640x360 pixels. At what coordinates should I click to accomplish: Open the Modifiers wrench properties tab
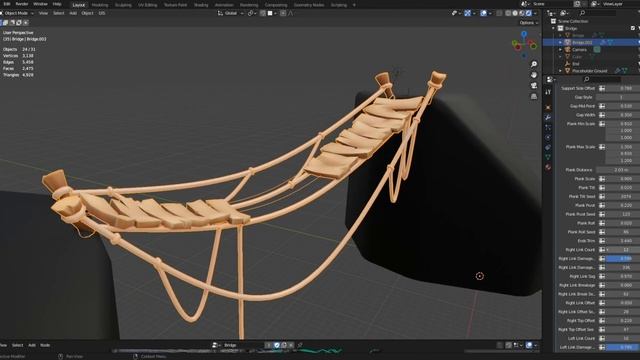548,118
